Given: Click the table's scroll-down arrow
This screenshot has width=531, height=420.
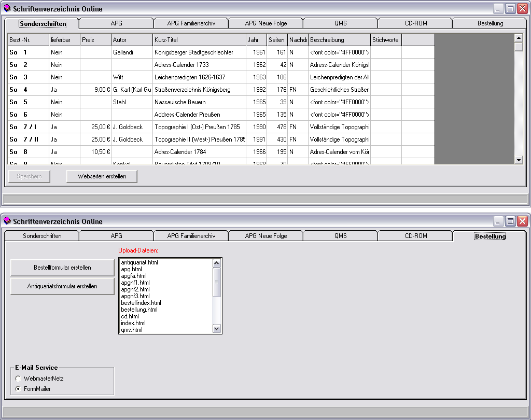Looking at the screenshot, I should (519, 160).
